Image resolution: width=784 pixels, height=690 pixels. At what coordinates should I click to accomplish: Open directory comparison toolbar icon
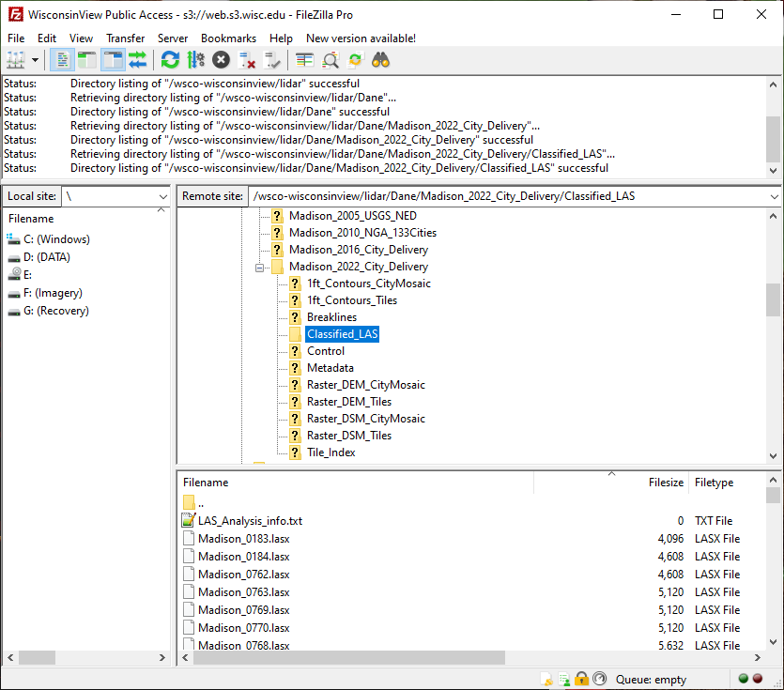pos(331,60)
